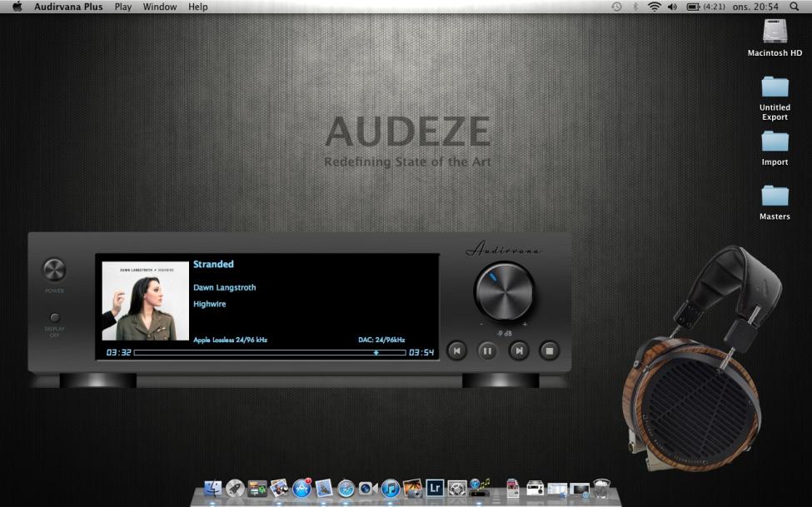Click album name Highwire
The height and width of the screenshot is (507, 812).
[209, 304]
